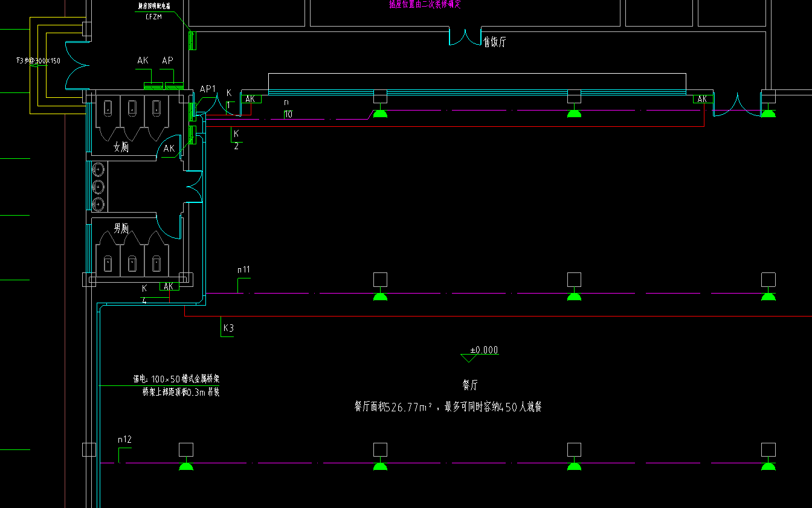Viewport: 812px width, 508px height.
Task: Select the number 10 under the n tag
Action: [x=288, y=114]
